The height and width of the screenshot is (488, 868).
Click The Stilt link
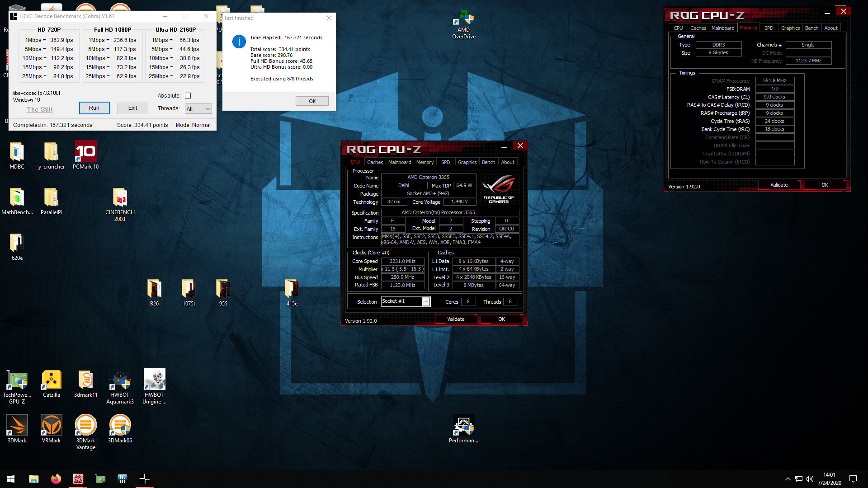click(39, 109)
